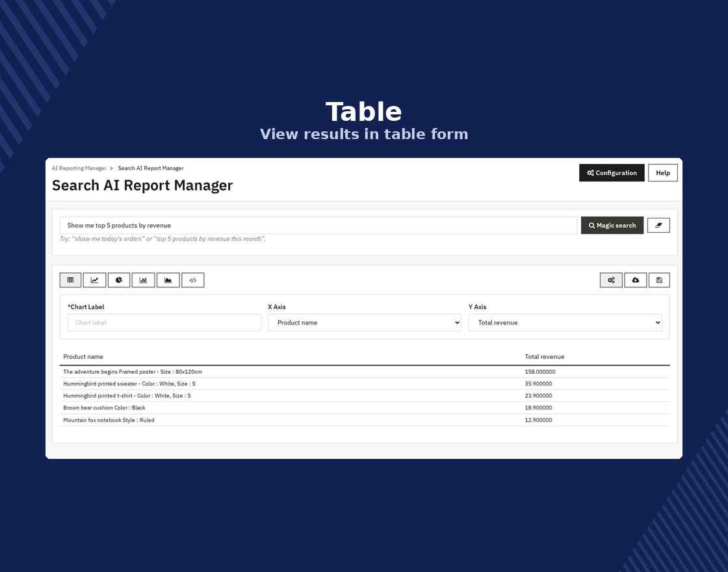Go to AI Reporting Manager breadcrumb

[79, 168]
